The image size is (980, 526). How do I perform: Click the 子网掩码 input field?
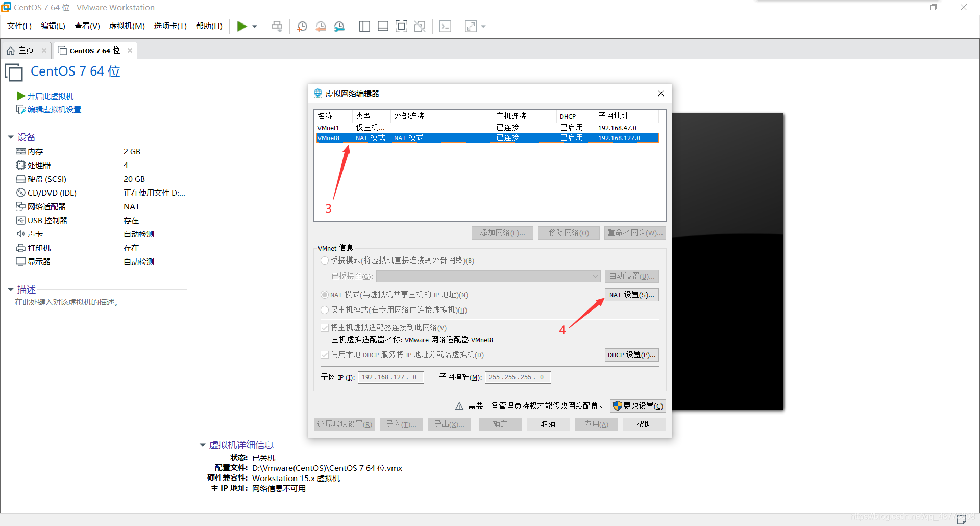[518, 377]
